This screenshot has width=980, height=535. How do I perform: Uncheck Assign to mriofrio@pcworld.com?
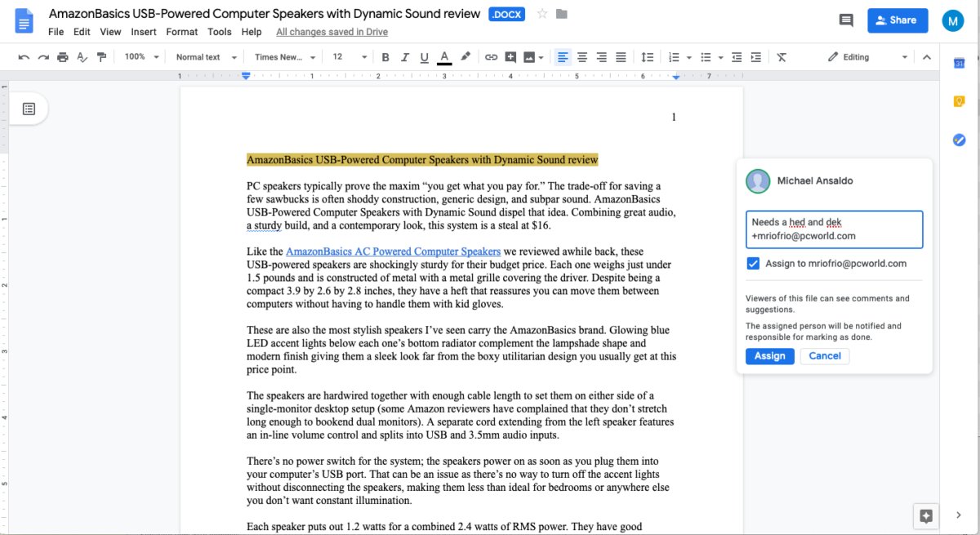click(x=753, y=264)
